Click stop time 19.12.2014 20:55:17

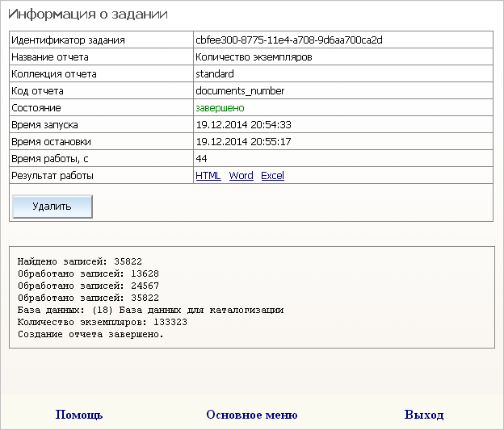click(244, 142)
